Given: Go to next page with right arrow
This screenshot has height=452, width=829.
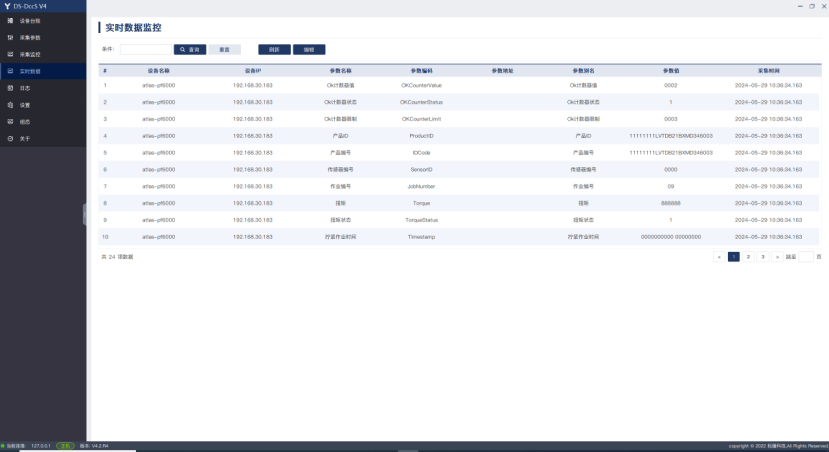Looking at the screenshot, I should click(777, 257).
